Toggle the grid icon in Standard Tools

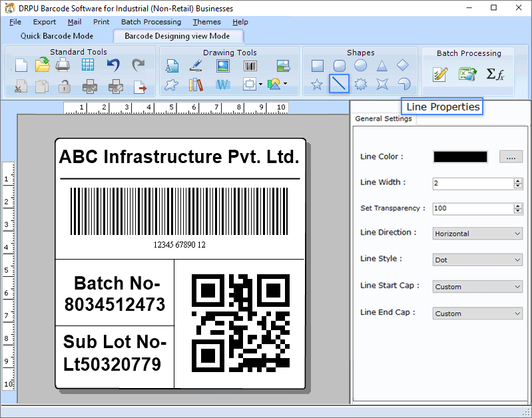tap(88, 65)
